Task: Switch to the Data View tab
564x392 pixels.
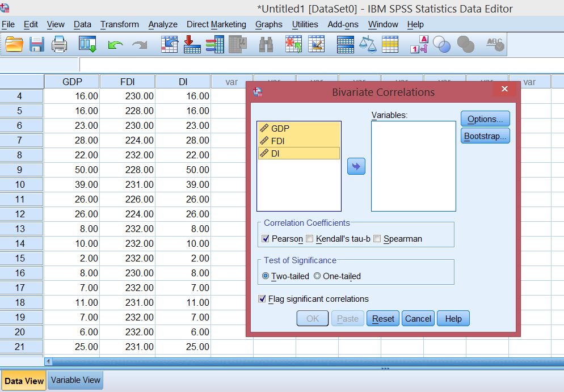Action: pos(24,381)
